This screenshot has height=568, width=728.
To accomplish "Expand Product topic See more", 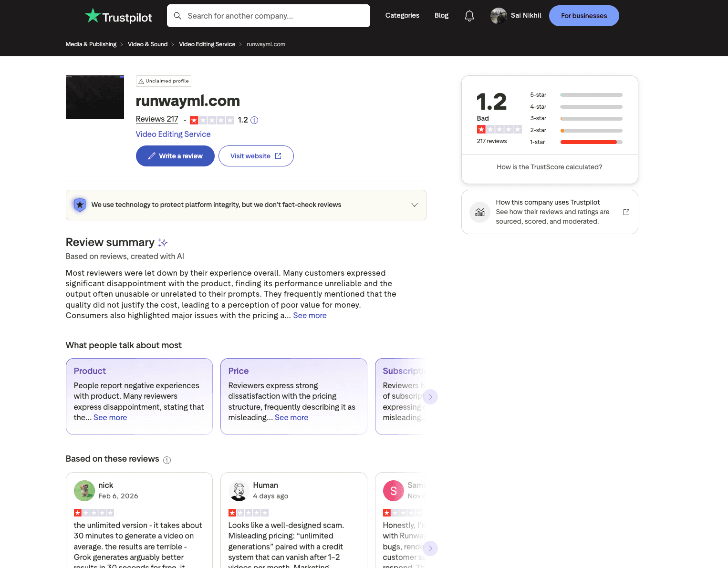I will coord(110,417).
